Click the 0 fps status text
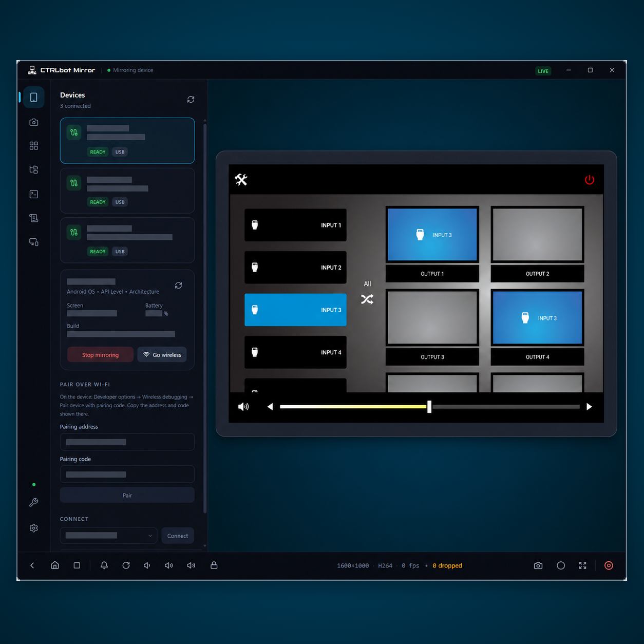The height and width of the screenshot is (644, 644). (x=410, y=565)
